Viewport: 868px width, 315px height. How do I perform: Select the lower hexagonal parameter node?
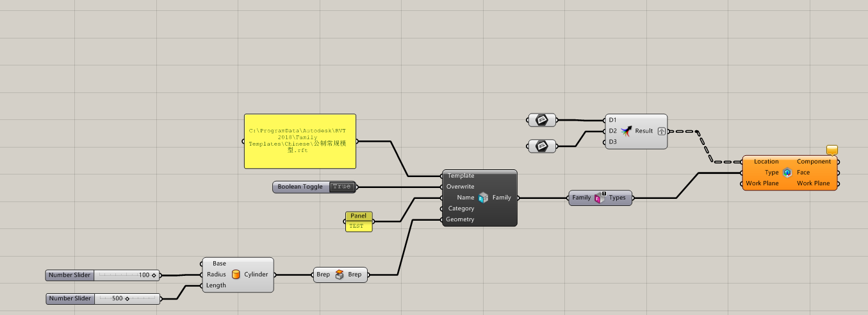coord(541,146)
